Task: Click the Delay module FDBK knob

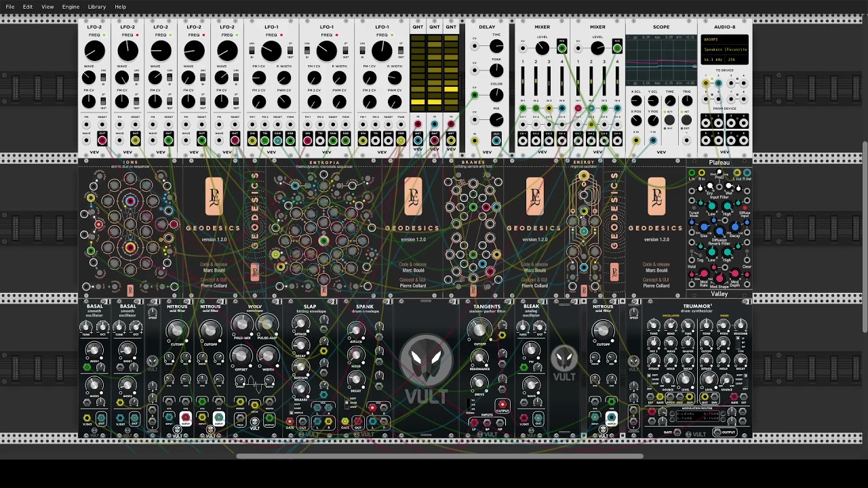Action: (x=496, y=71)
